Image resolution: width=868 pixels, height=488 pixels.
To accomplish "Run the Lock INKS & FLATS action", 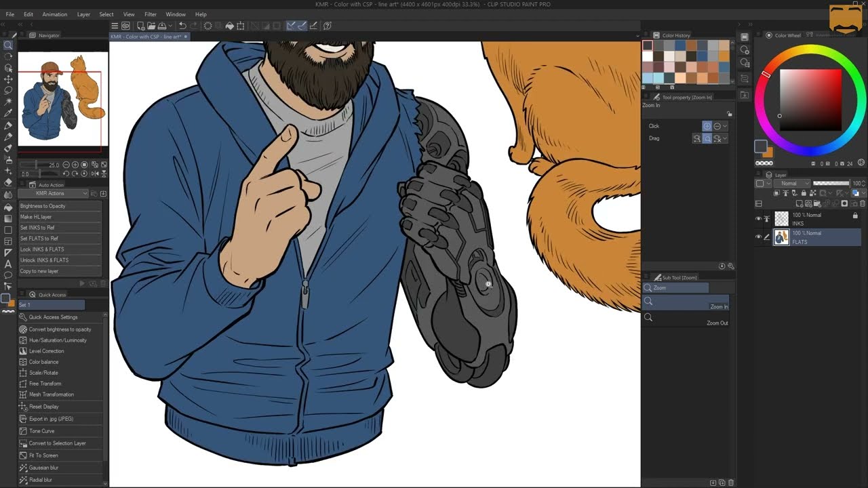I will pos(59,249).
